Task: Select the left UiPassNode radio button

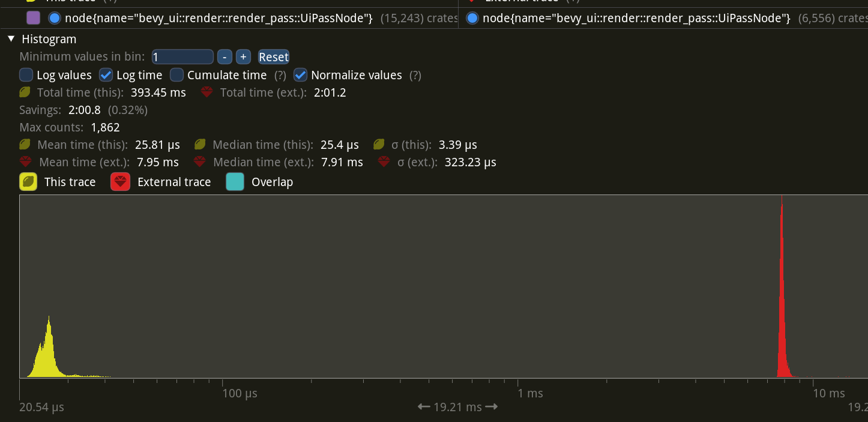Action: pyautogui.click(x=55, y=18)
